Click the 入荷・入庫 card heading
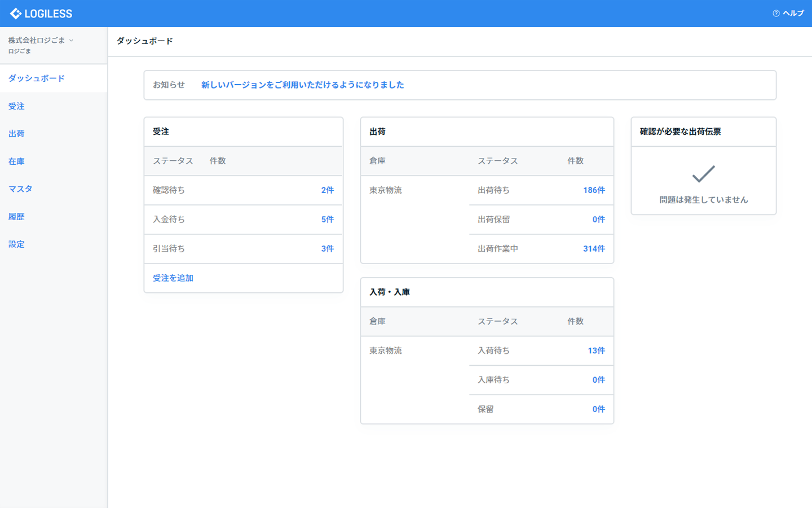The image size is (812, 508). tap(390, 292)
